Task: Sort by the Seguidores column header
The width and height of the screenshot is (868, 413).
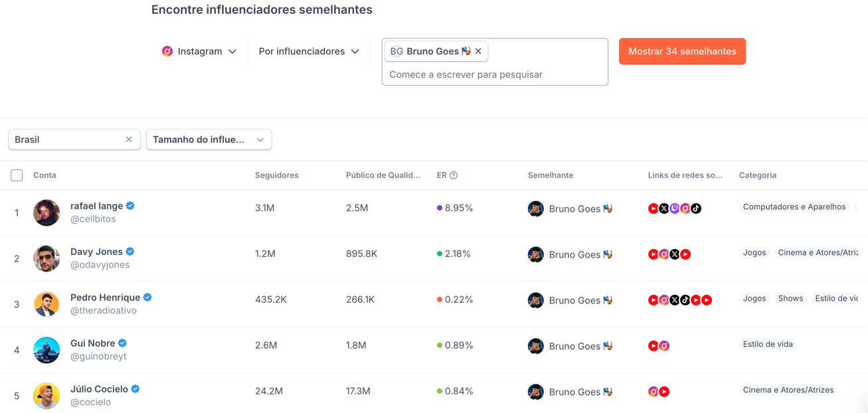Action: 277,175
